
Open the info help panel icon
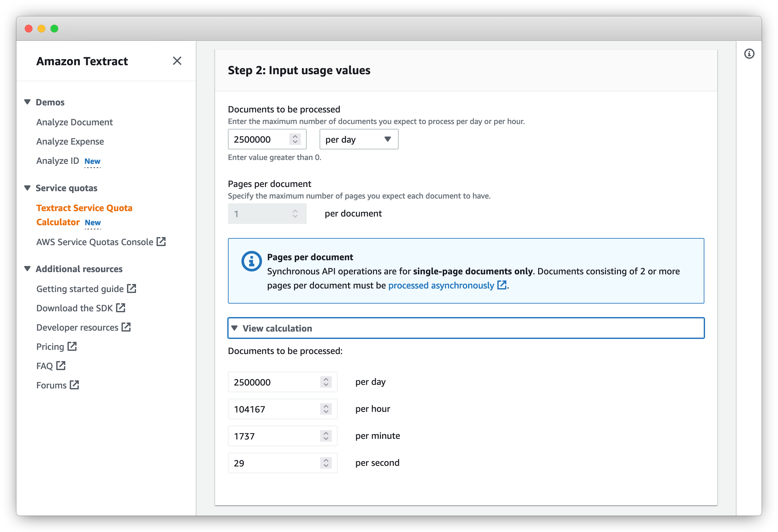749,54
